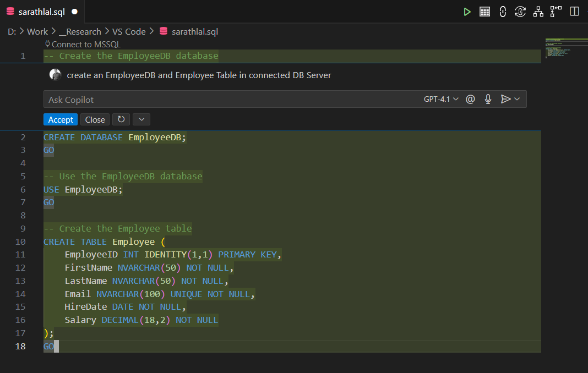Split the editor with the layout icon

click(574, 12)
